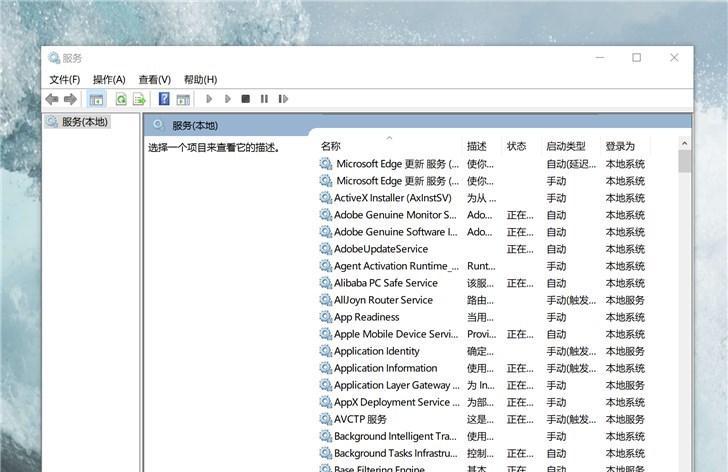Click 选择一个项目来查看它的描述 hint text
Viewport: 728px width, 472px height.
coord(214,148)
